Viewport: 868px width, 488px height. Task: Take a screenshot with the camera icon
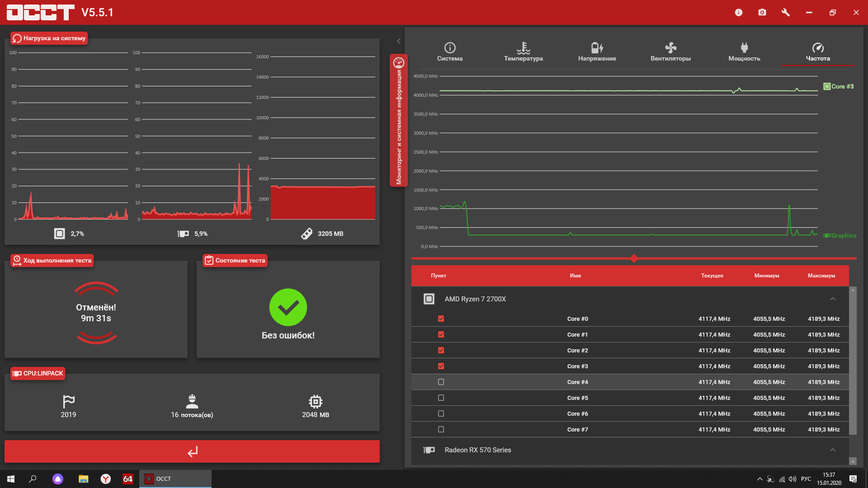click(x=762, y=13)
